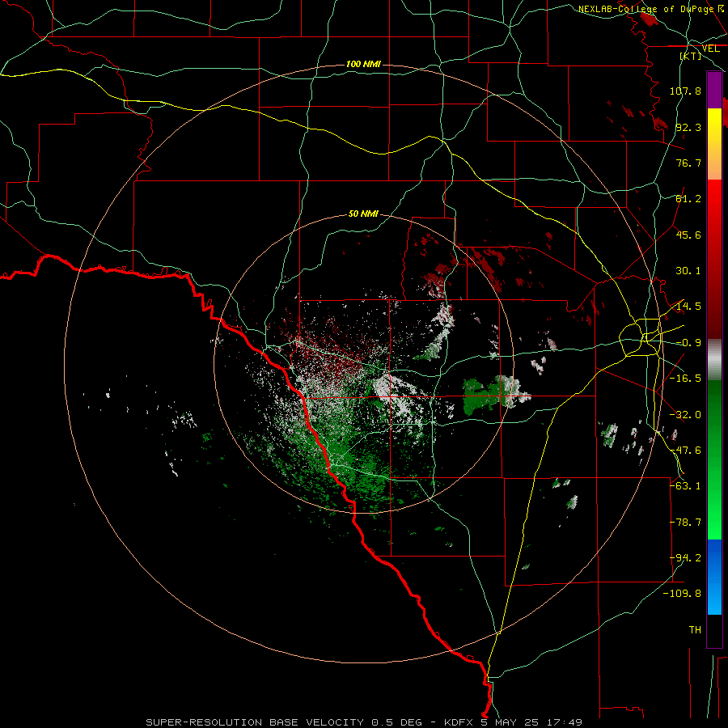The image size is (728, 728).
Task: Select the 76.7 velocity scale value
Action: [688, 163]
